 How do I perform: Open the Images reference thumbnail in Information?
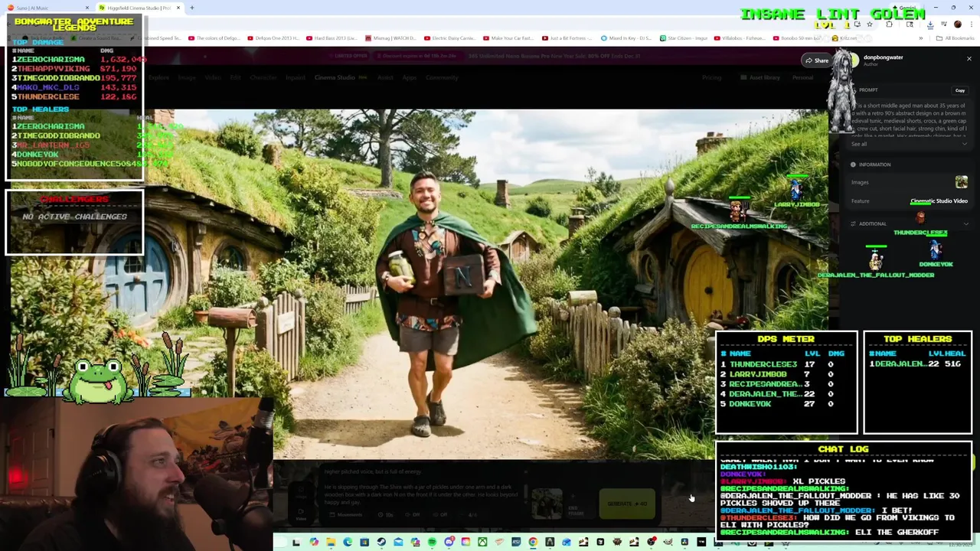[x=961, y=182]
